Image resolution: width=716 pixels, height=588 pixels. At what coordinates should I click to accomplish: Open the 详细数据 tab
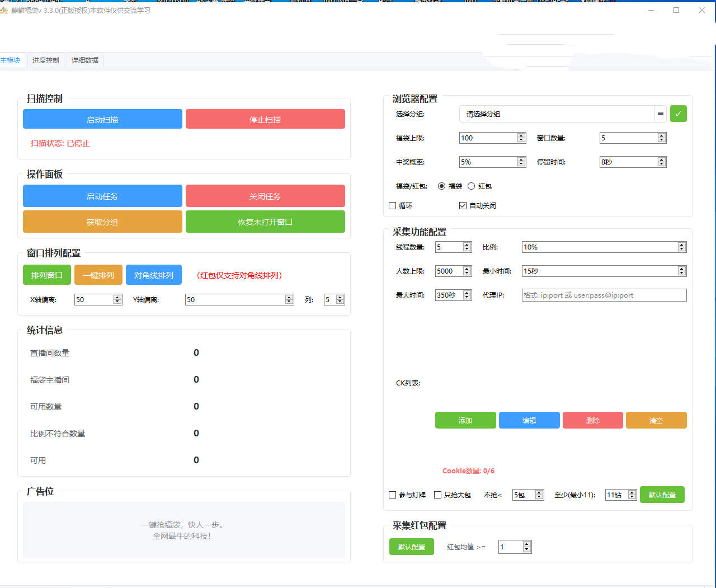coord(85,60)
